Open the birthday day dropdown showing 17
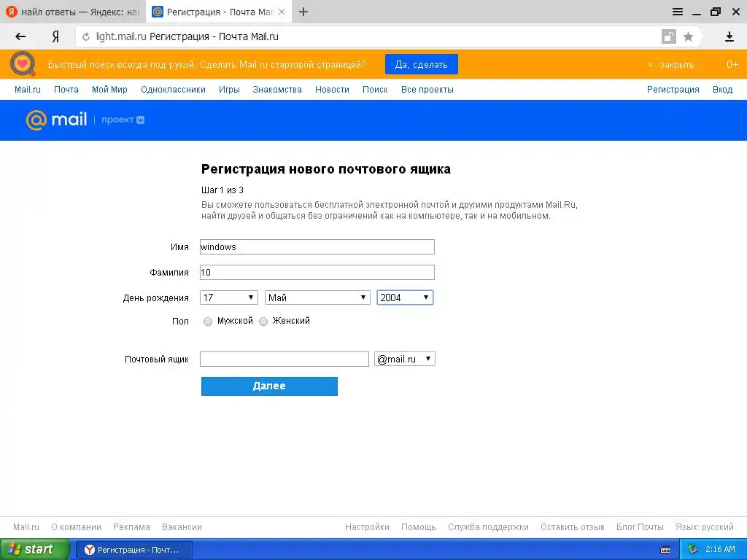 pos(228,297)
